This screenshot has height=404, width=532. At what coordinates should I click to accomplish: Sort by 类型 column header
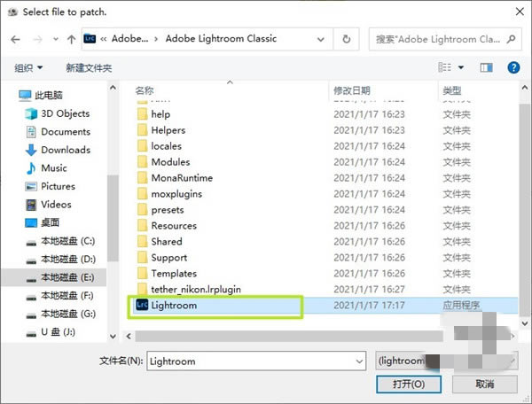pos(451,90)
